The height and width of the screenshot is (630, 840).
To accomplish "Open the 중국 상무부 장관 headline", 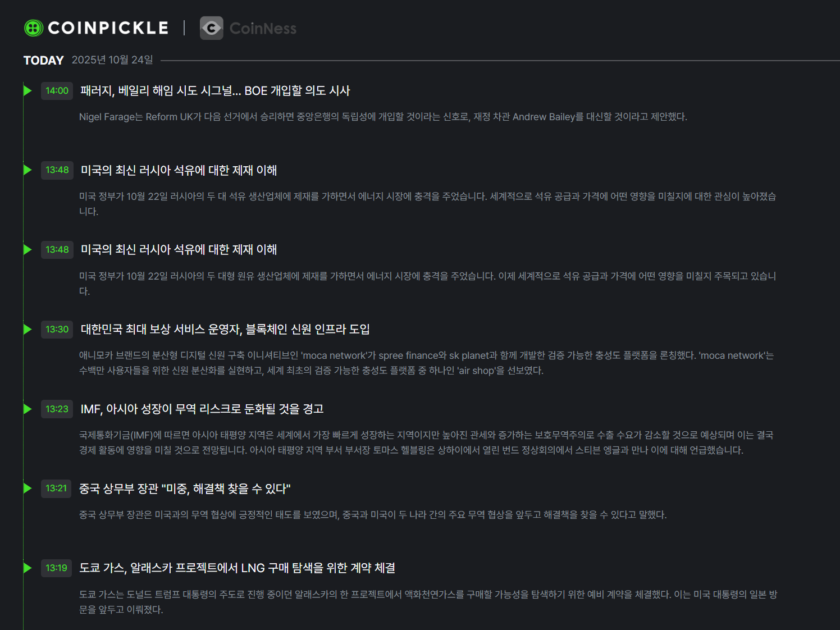I will (x=185, y=489).
